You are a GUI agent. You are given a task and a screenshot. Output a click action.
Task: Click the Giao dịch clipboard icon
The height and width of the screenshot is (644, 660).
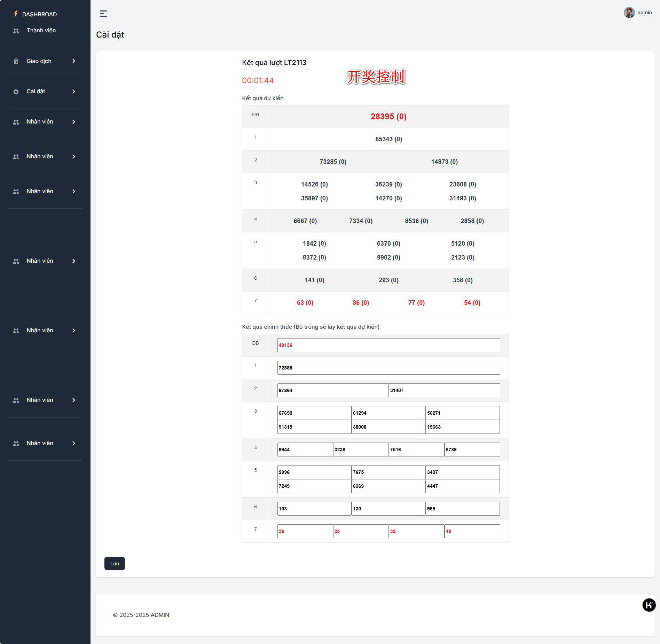point(16,61)
